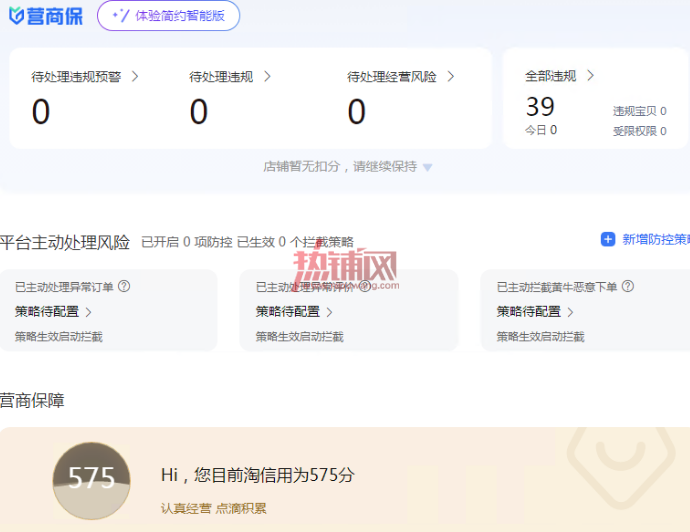Open 策略待配置 under 异常订单 card
This screenshot has width=690, height=532.
(53, 312)
